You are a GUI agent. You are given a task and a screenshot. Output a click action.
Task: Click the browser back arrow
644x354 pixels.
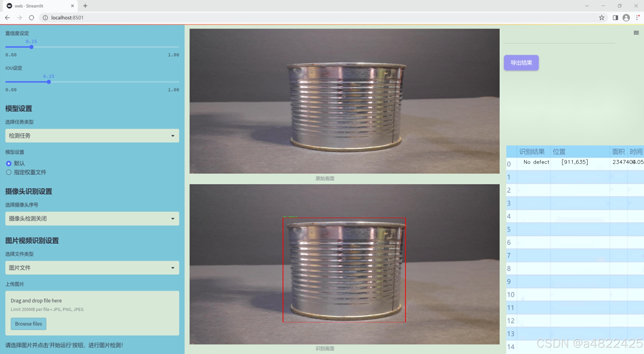coord(7,18)
